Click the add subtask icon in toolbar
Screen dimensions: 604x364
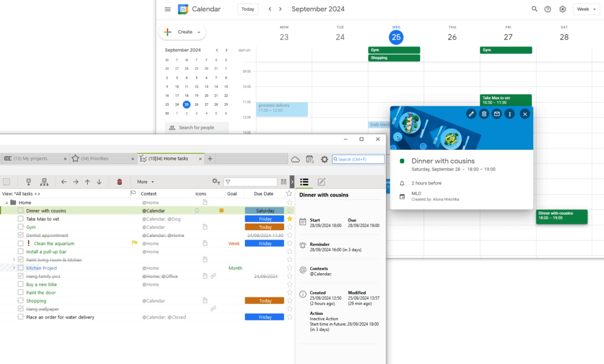(x=44, y=182)
